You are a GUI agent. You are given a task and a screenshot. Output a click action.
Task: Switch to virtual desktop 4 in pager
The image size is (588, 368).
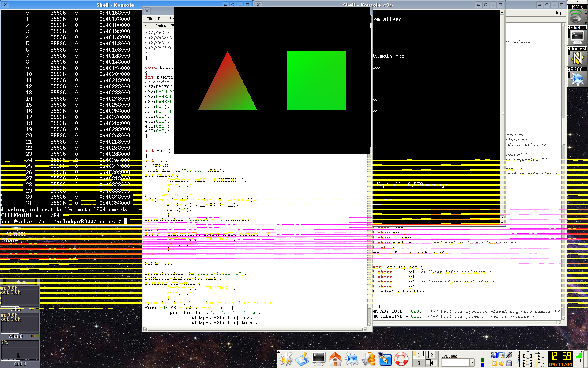(x=431, y=363)
